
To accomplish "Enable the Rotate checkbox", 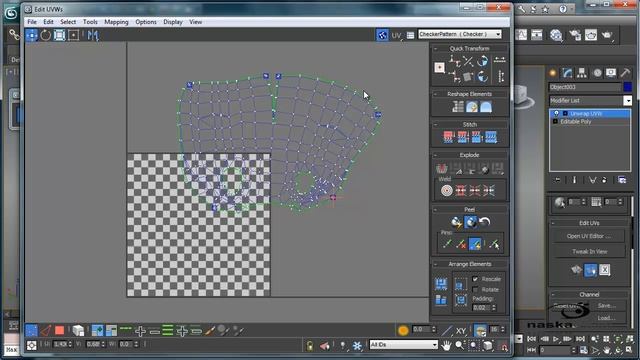I will coord(475,289).
